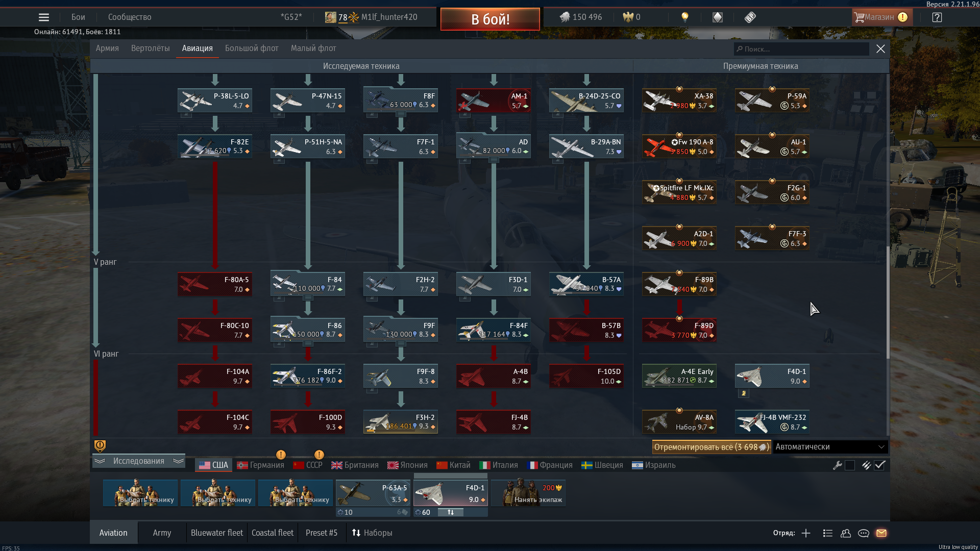The height and width of the screenshot is (551, 980).
Task: Click the tech tree vertical scrollbar
Action: coord(888,302)
